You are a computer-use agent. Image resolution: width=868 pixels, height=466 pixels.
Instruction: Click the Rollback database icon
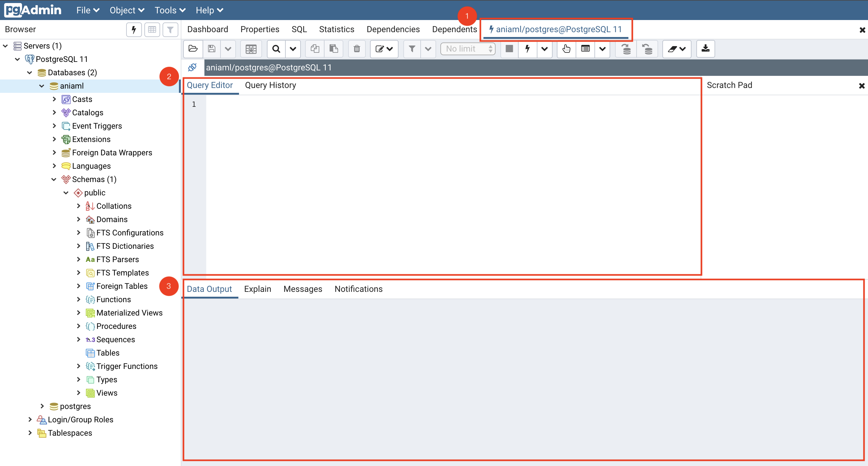(647, 49)
